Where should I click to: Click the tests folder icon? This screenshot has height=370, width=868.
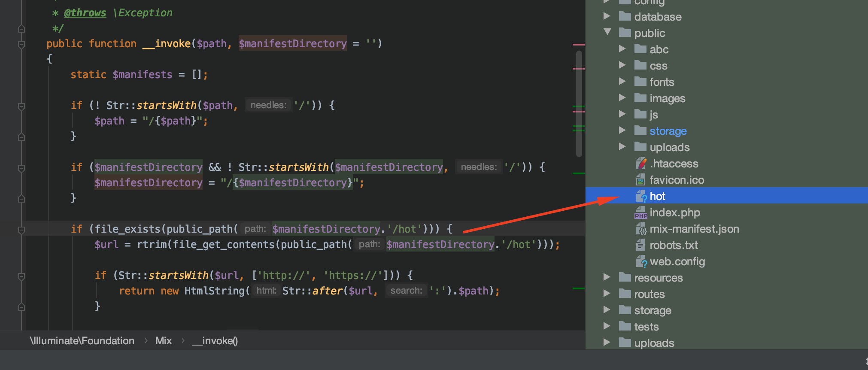(625, 326)
